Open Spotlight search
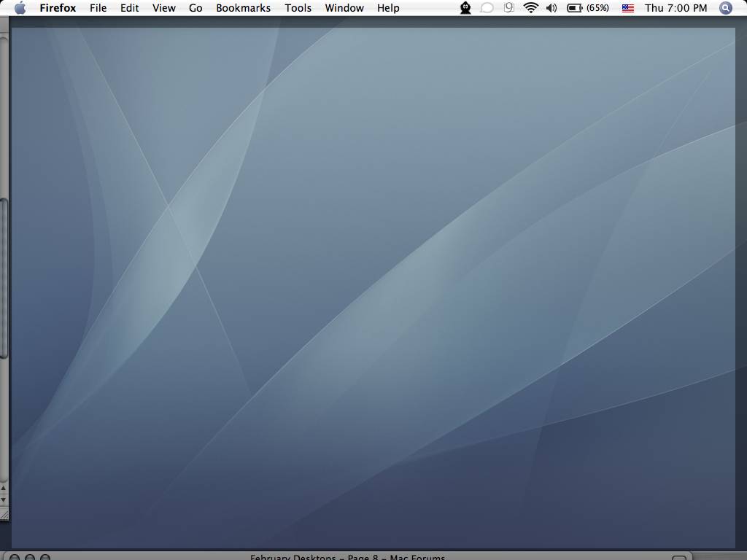 (x=726, y=8)
